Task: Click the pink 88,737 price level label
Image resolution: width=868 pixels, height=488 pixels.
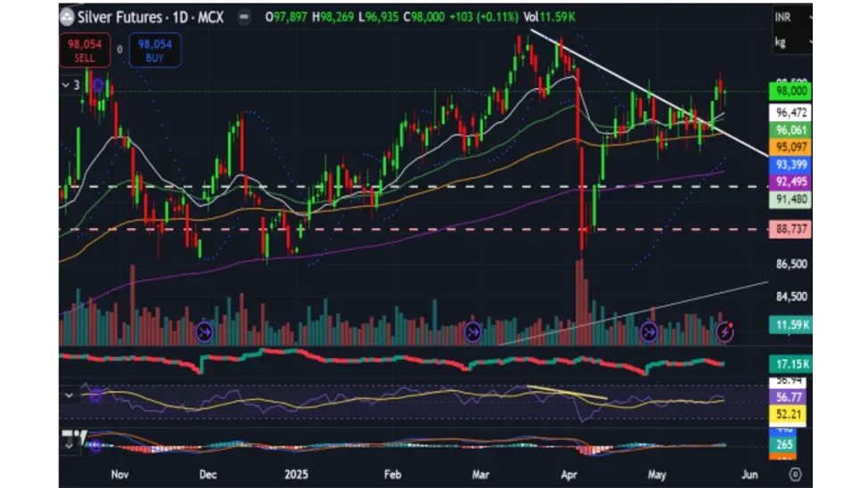Action: point(790,229)
